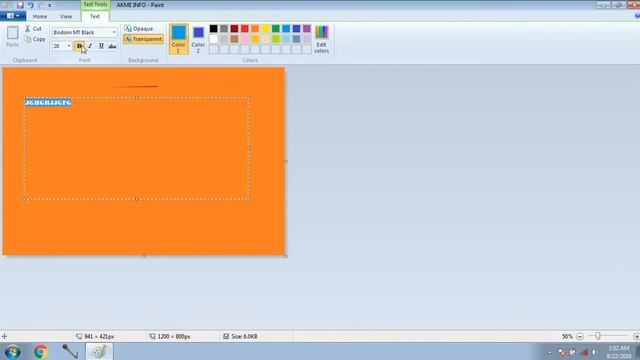Switch to the Home ribbon tab
The height and width of the screenshot is (360, 640).
point(40,16)
